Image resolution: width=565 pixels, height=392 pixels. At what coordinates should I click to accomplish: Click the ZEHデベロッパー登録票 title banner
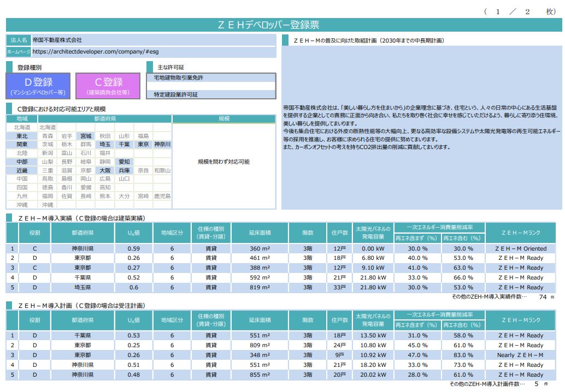click(x=284, y=25)
